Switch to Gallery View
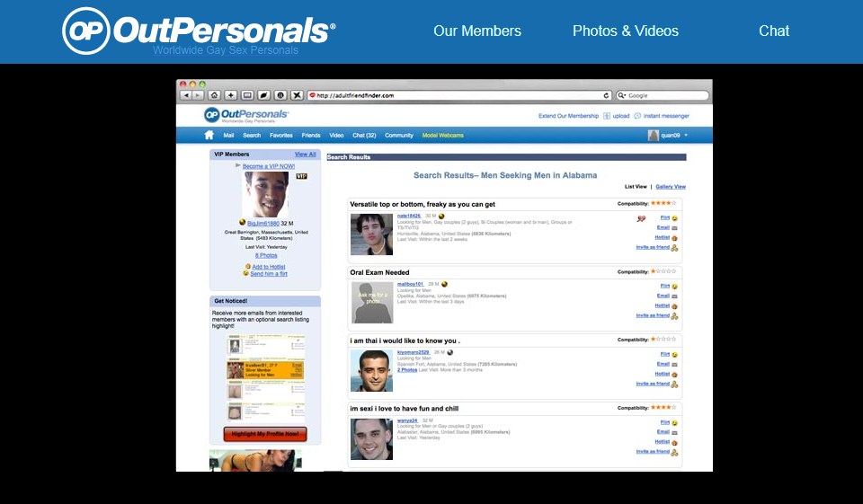Viewport: 863px width, 504px height. (x=670, y=187)
